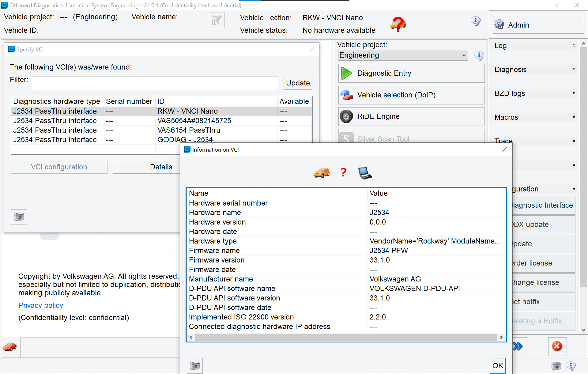Select the RKW - VNCI Nano row
Screen dimensions: 588x374
[161, 111]
